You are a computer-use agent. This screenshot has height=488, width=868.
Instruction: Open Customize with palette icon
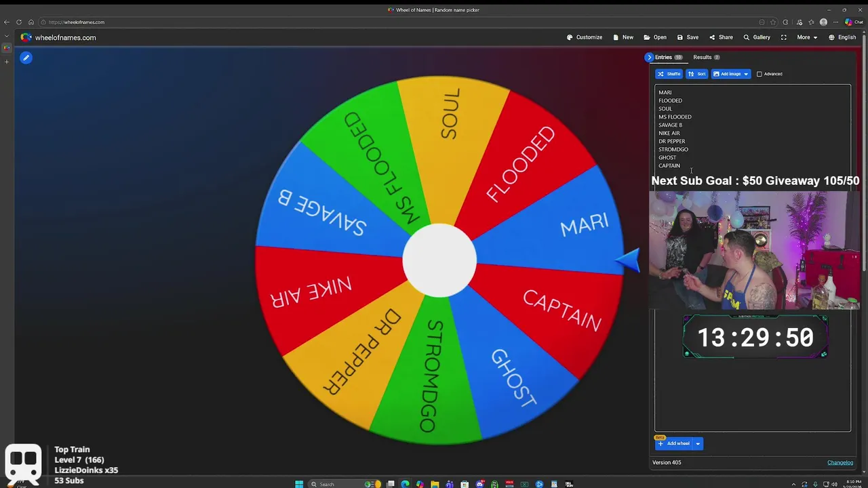click(x=585, y=37)
